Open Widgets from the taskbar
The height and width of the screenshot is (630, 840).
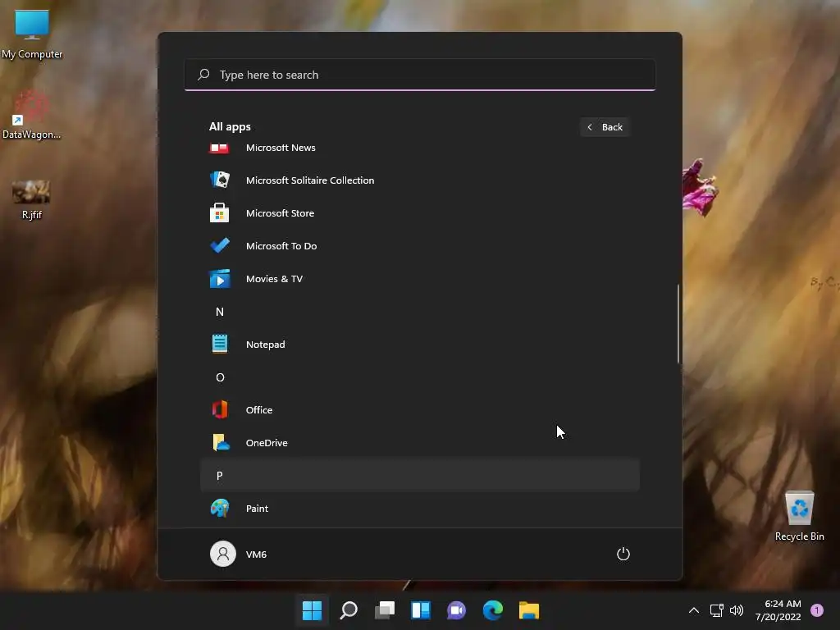421,610
